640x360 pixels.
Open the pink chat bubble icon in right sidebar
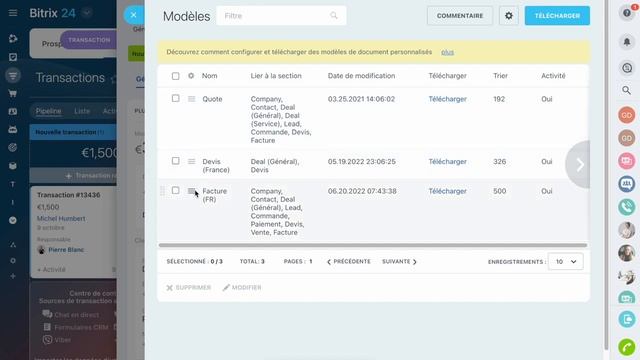click(x=627, y=161)
